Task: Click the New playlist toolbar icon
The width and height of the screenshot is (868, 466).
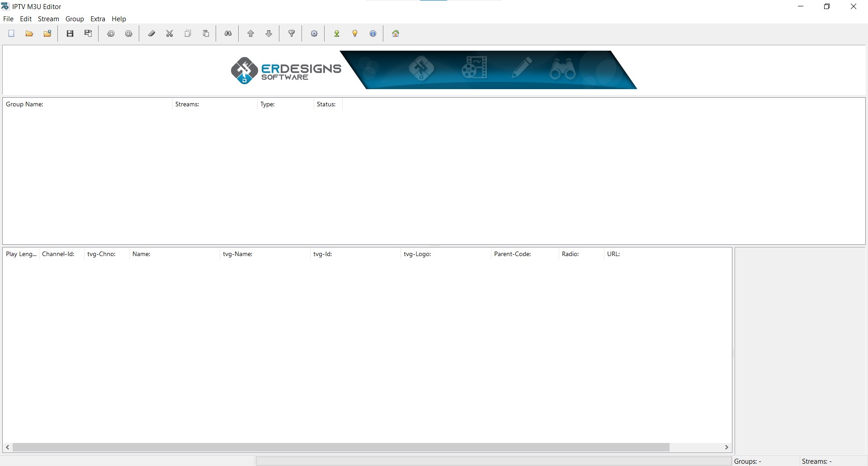Action: [x=12, y=33]
